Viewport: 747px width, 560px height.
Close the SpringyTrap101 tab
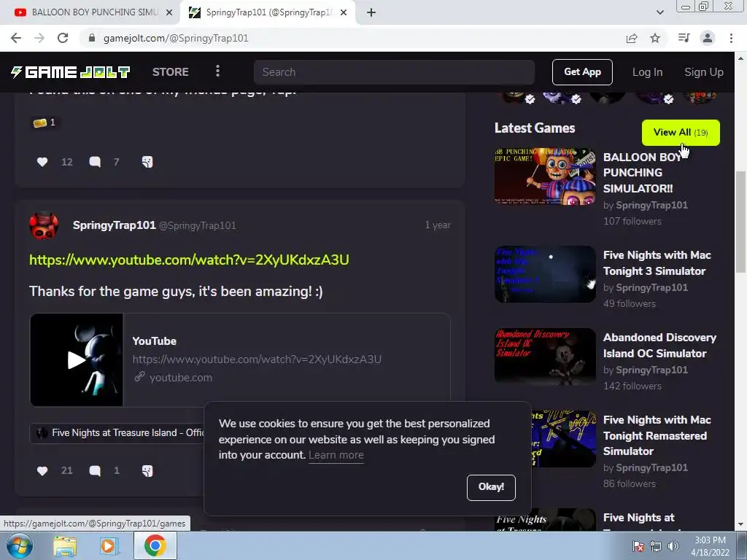tap(344, 12)
